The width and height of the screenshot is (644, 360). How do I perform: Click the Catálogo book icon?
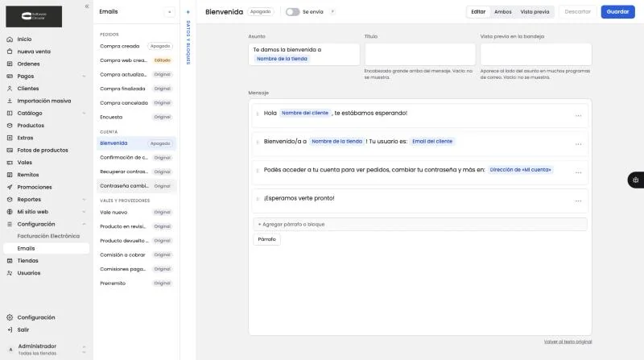tap(10, 113)
